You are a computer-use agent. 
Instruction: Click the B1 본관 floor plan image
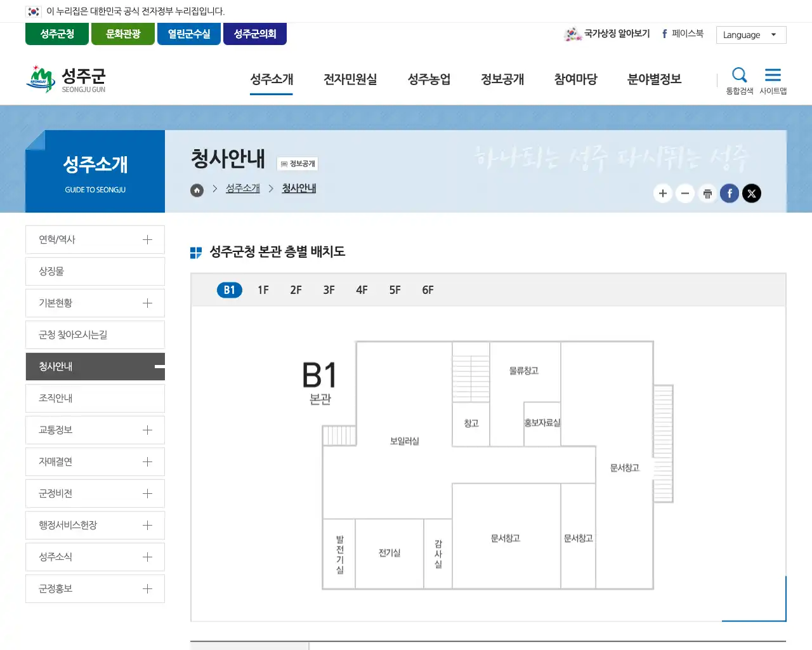click(x=488, y=465)
